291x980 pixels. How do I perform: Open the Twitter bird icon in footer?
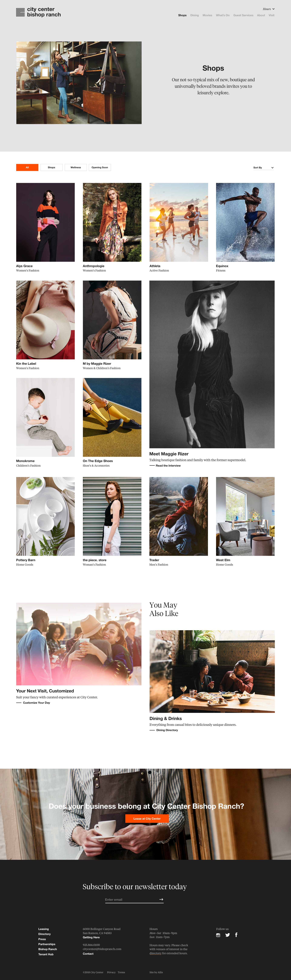(227, 935)
